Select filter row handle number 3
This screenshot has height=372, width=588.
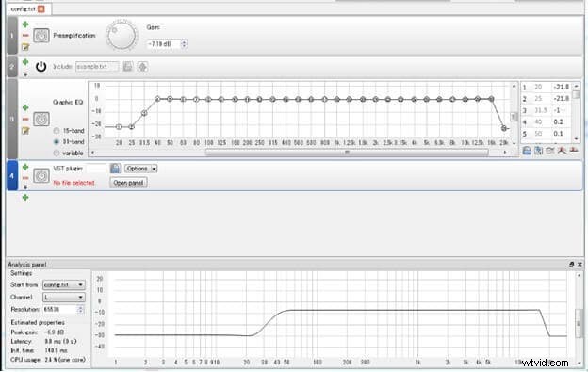click(x=12, y=119)
